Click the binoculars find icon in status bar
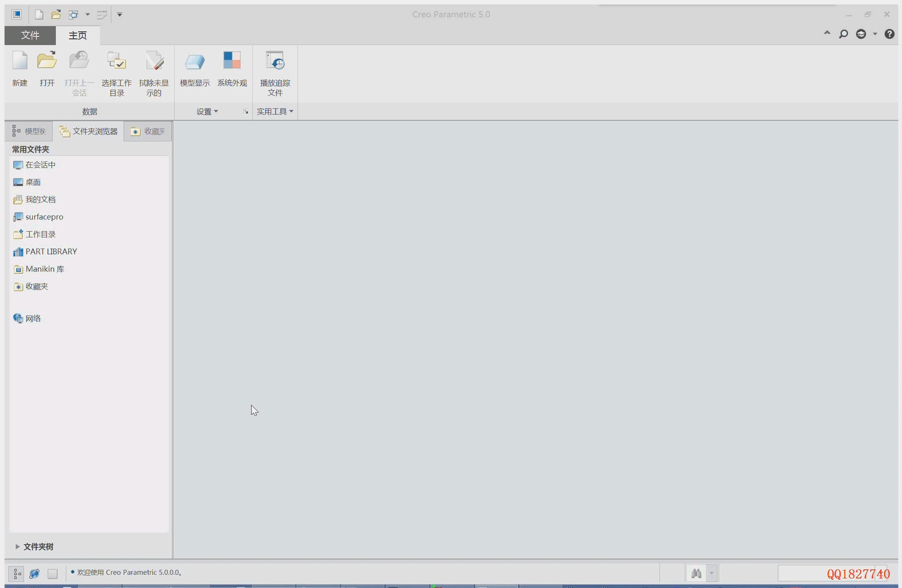This screenshot has height=588, width=902. [x=696, y=574]
